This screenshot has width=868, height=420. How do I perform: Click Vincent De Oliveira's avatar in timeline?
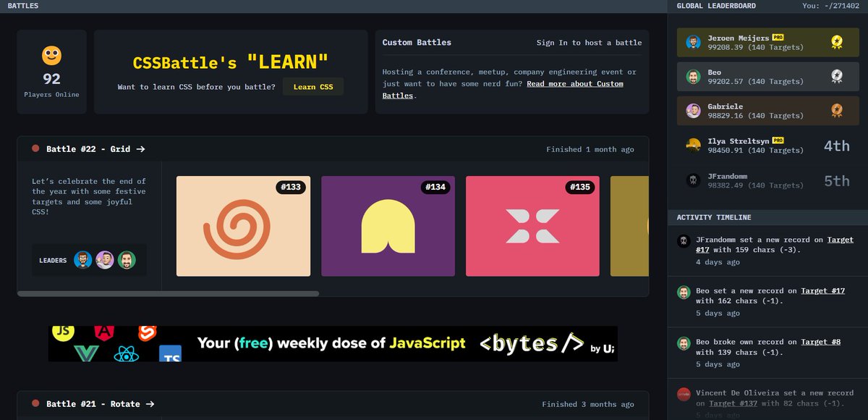pos(683,394)
